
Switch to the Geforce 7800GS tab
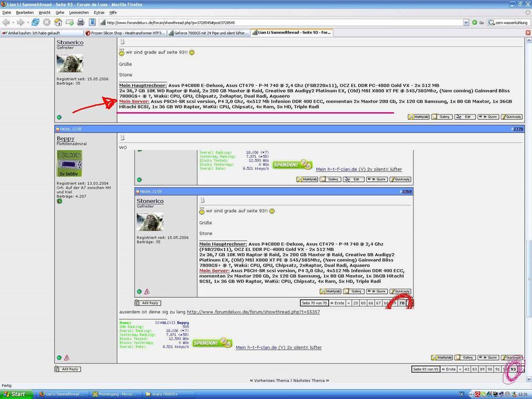pos(209,33)
